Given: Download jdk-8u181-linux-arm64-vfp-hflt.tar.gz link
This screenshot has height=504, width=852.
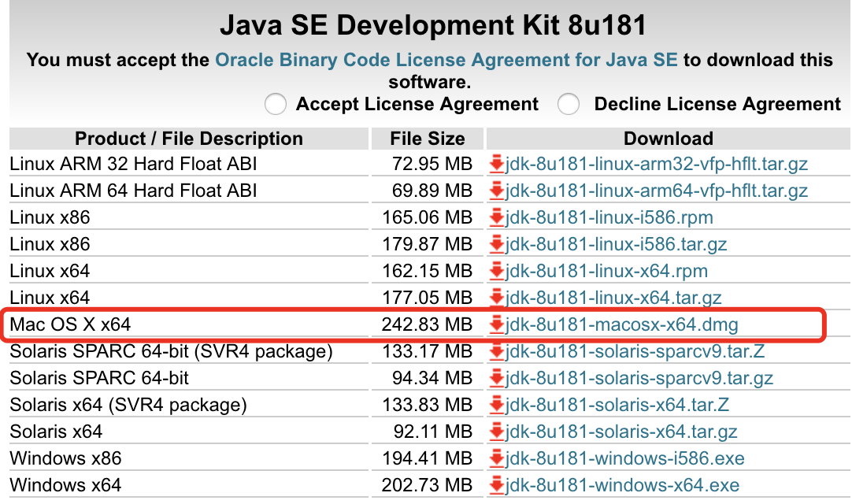Looking at the screenshot, I should (x=657, y=191).
